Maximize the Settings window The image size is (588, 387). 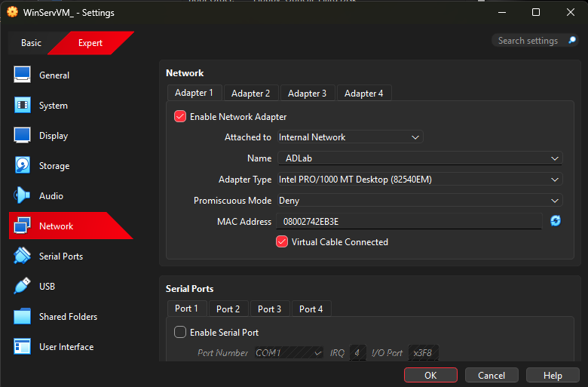point(536,12)
